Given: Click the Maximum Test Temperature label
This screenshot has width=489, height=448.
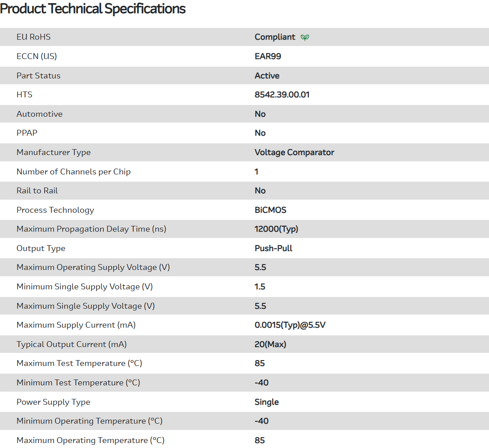Looking at the screenshot, I should 79,363.
